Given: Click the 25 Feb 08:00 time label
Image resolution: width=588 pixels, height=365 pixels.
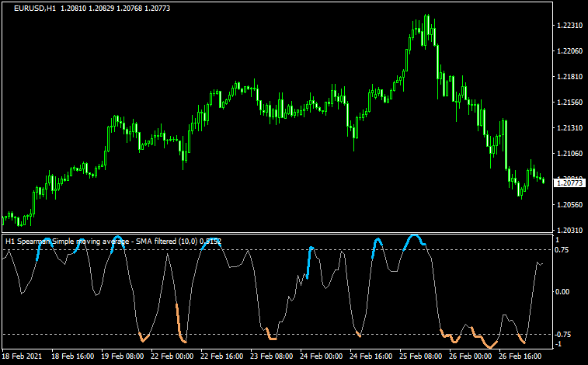Looking at the screenshot, I should tap(420, 356).
